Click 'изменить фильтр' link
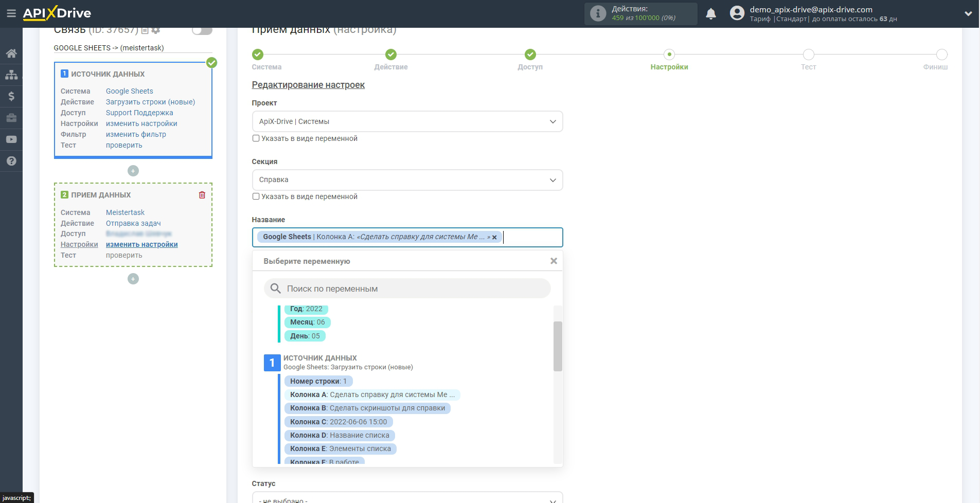Viewport: 980px width, 503px height. click(x=136, y=134)
